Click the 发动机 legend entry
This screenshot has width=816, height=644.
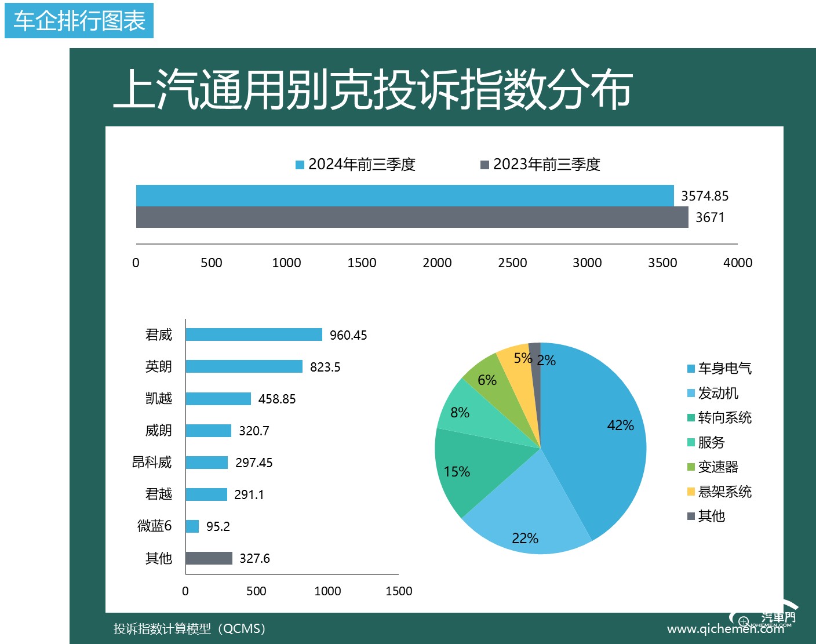tap(713, 393)
